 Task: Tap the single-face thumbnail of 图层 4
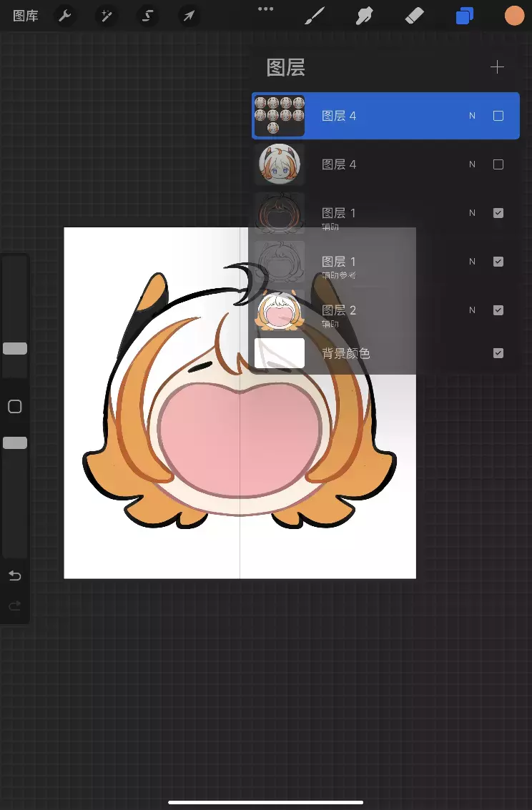(280, 164)
